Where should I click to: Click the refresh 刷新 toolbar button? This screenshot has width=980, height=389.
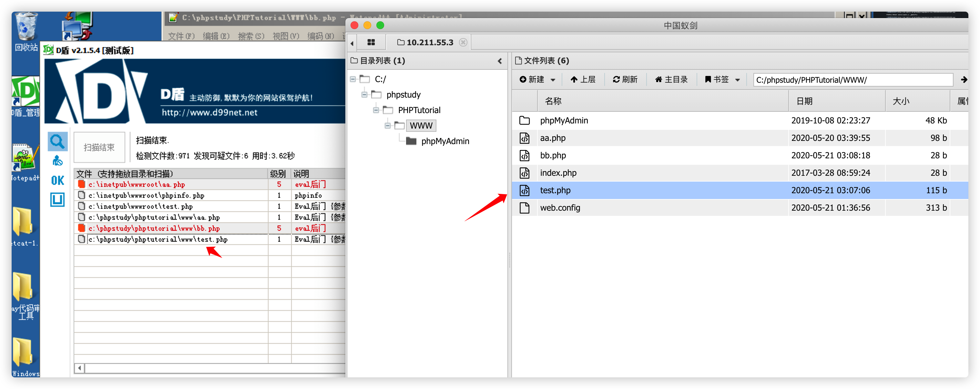[x=625, y=79]
